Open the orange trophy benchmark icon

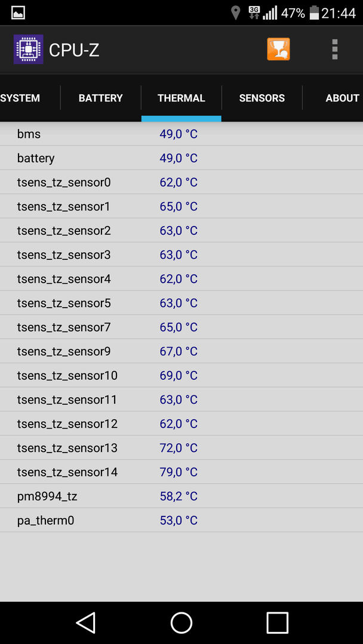(278, 49)
